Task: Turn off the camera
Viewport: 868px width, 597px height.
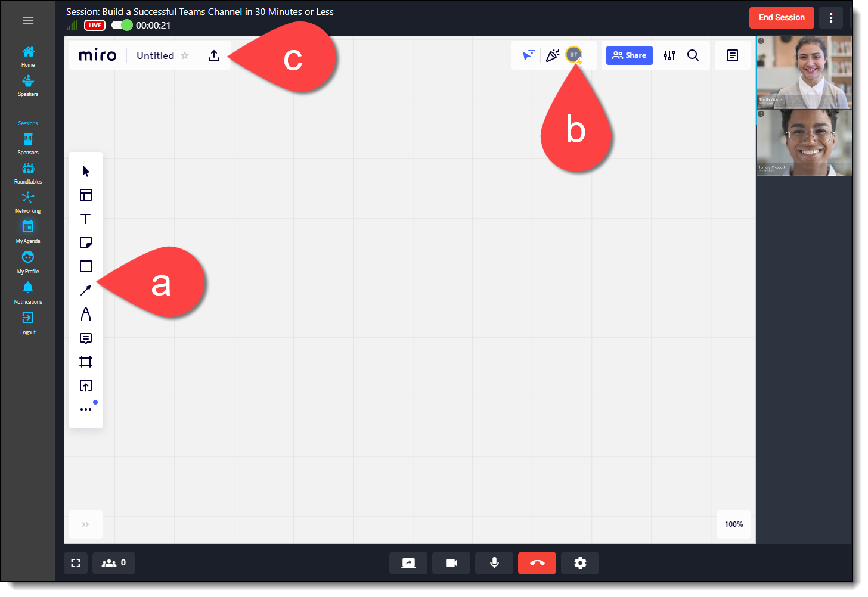Action: coord(451,563)
